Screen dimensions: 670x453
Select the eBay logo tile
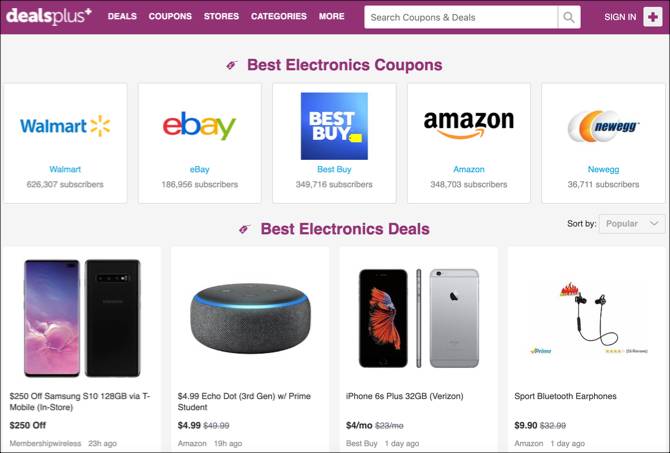199,126
